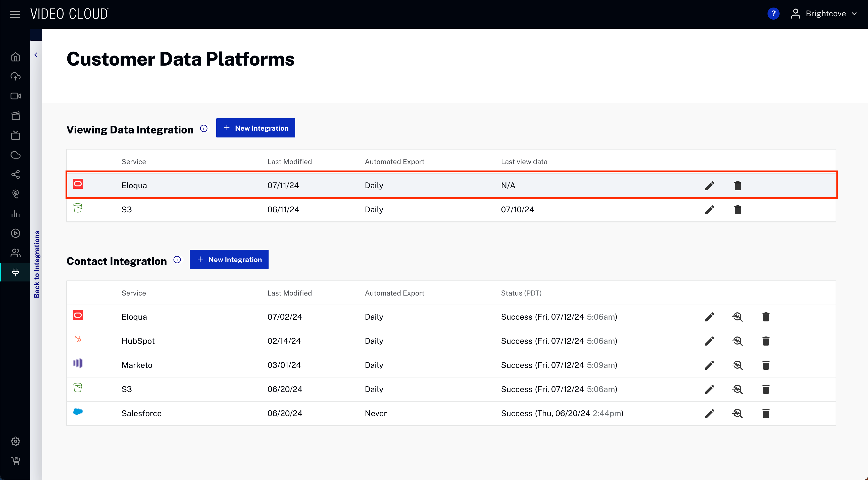868x480 pixels.
Task: Select the Salesforce contact integration row
Action: coord(141,413)
